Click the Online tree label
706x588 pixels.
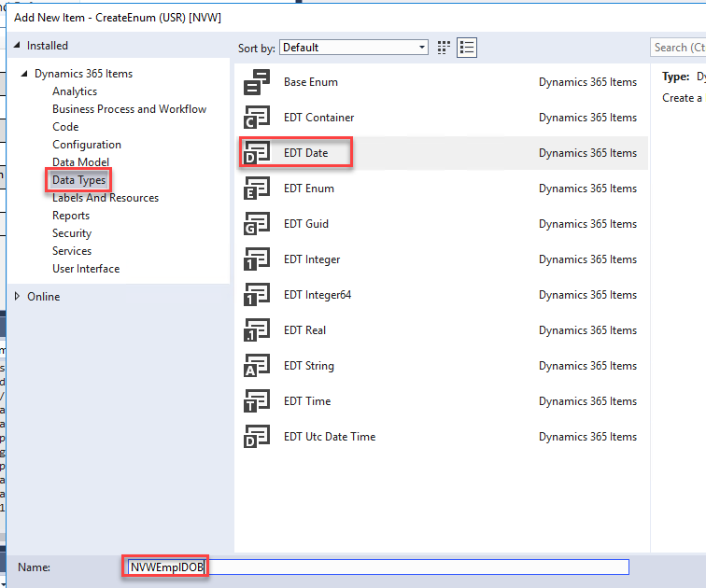[43, 297]
